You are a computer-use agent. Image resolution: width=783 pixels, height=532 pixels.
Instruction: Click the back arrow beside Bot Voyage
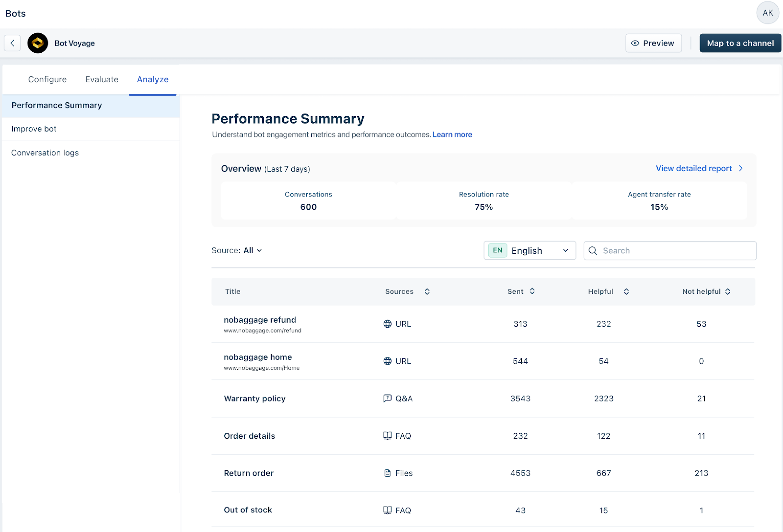click(12, 43)
